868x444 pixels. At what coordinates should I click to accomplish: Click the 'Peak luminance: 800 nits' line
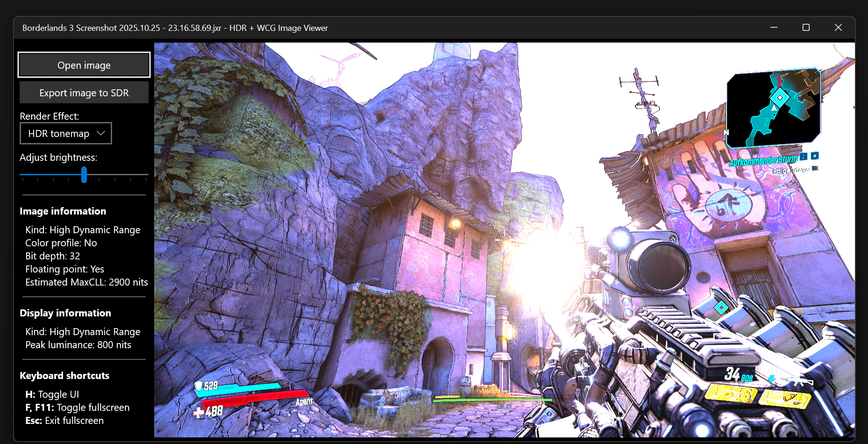tap(78, 345)
